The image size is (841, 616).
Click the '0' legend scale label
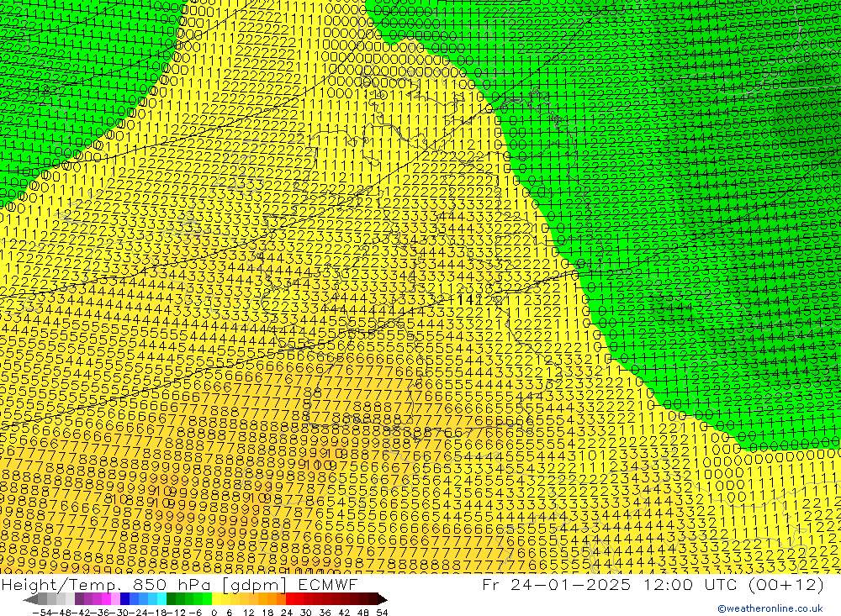tap(214, 613)
